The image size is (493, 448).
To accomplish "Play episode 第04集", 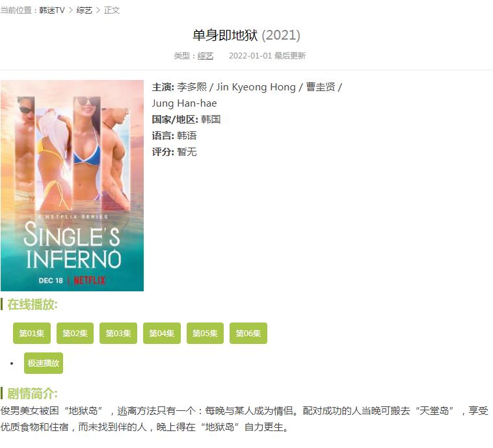I will 161,333.
